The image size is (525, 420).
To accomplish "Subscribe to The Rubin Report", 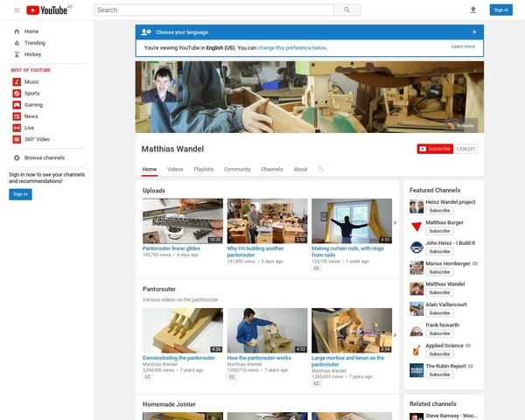I will pos(439,374).
